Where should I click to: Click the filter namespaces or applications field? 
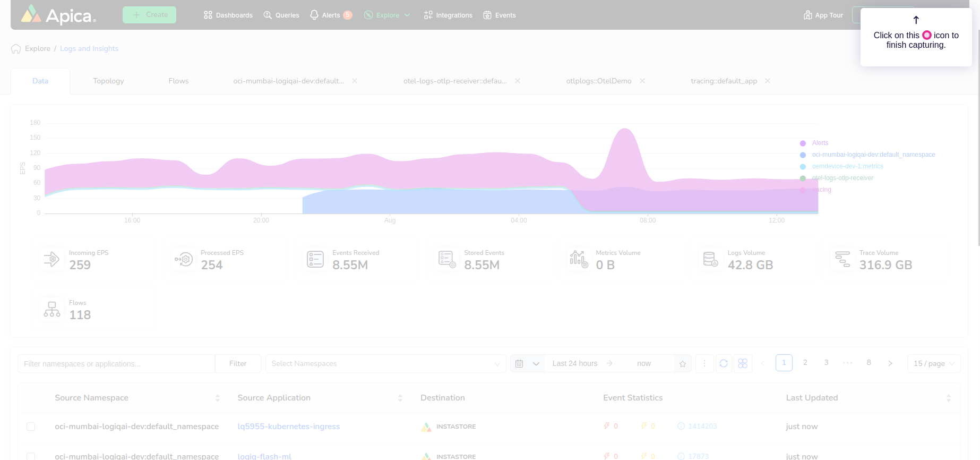pyautogui.click(x=116, y=364)
